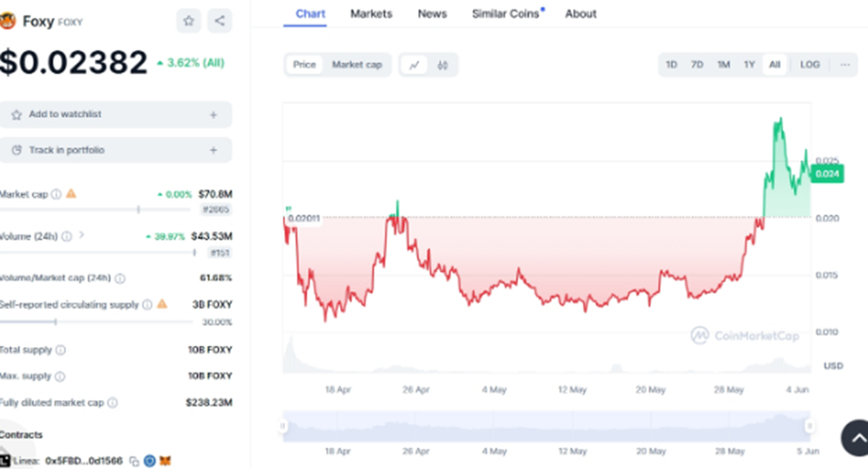Open the chart more options menu
Viewport: 868px width, 469px height.
844,65
